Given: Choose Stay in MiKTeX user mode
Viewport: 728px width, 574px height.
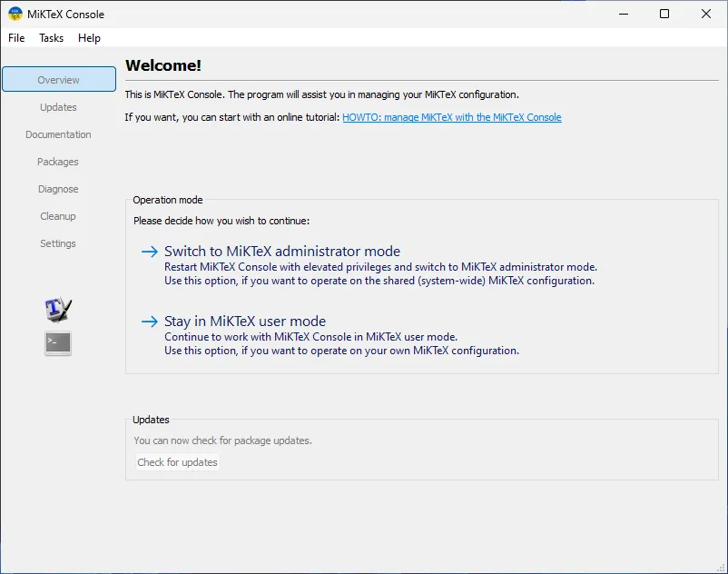Looking at the screenshot, I should [x=245, y=322].
